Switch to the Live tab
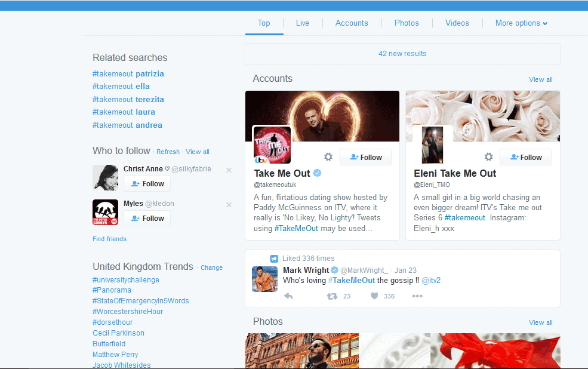The image size is (588, 369). pyautogui.click(x=303, y=23)
